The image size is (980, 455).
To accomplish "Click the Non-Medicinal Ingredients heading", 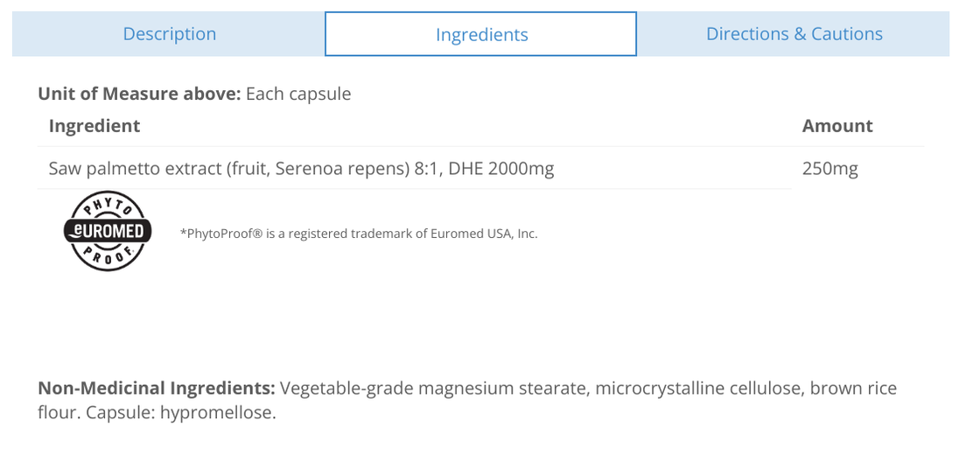I will [x=157, y=388].
